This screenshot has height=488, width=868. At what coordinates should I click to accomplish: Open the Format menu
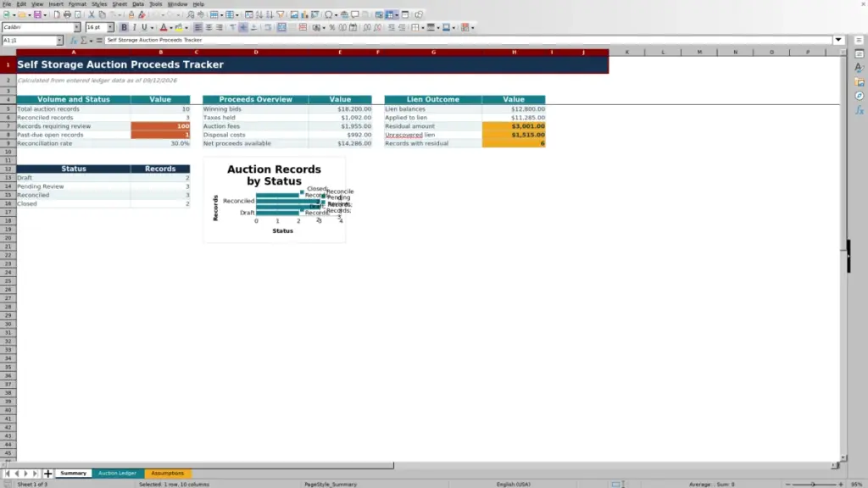77,4
